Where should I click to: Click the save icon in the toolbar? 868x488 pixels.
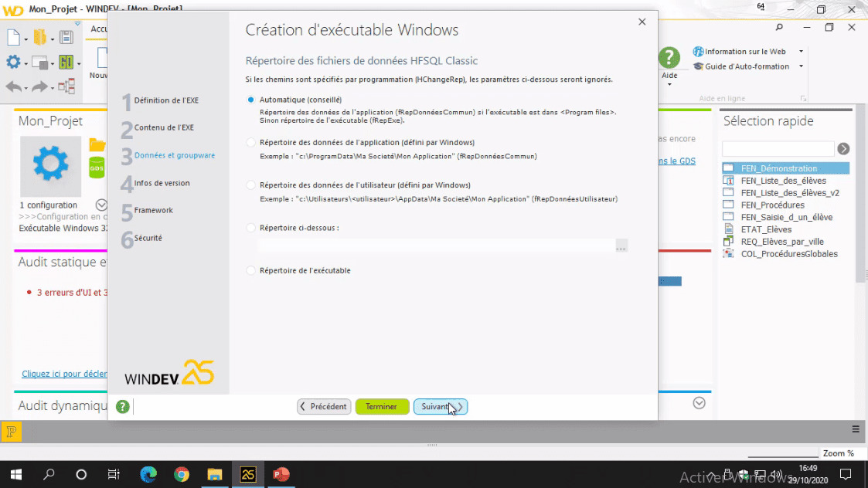(66, 37)
